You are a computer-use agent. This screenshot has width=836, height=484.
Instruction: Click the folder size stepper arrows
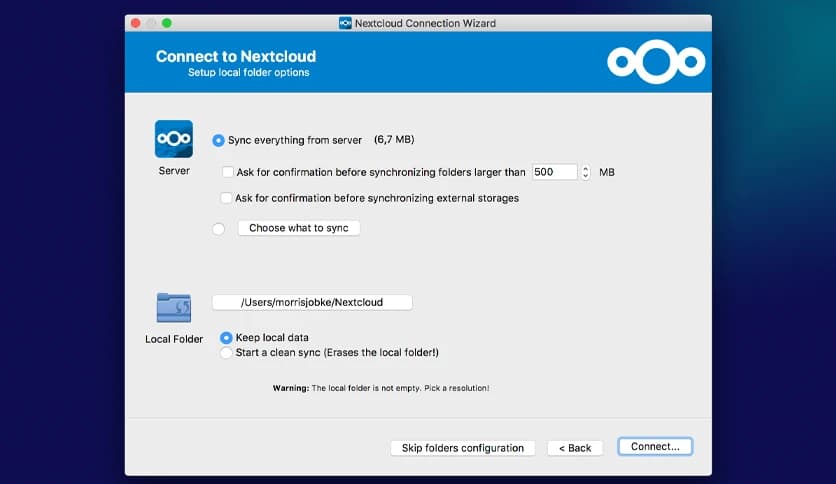click(x=585, y=172)
